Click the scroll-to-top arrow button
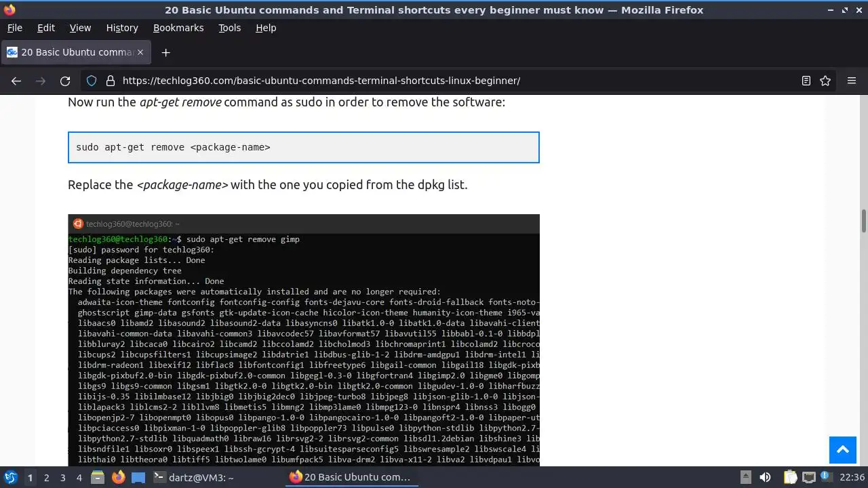868x488 pixels. click(x=843, y=449)
